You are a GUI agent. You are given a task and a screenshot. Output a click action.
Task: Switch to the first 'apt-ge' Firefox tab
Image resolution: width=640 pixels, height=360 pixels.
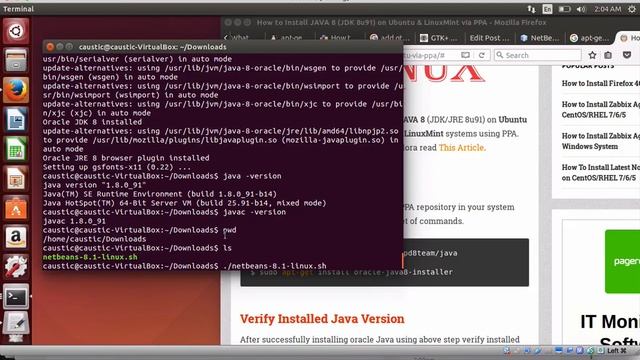[x=288, y=38]
